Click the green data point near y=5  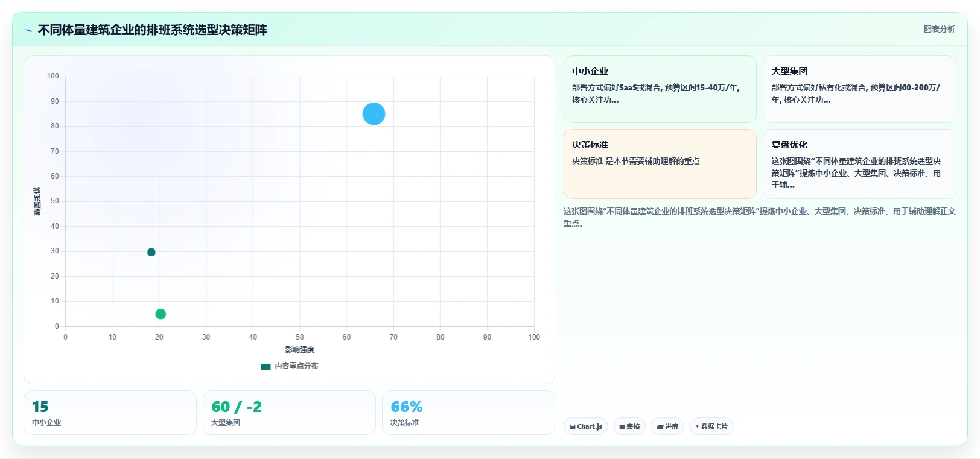pos(161,314)
